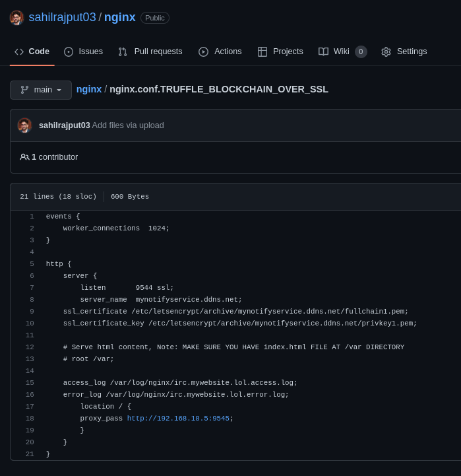461x476 pixels.
Task: Click the 'http {' code line
Action: 59,264
